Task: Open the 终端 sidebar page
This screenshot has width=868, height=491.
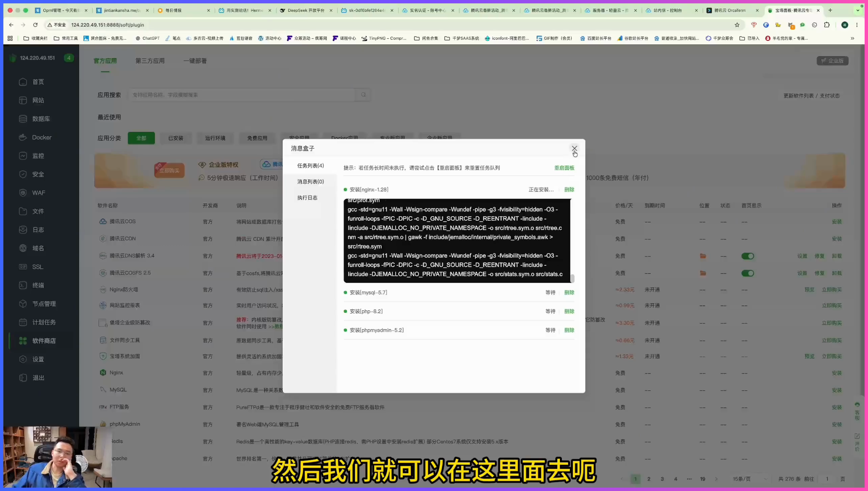Action: pos(38,285)
